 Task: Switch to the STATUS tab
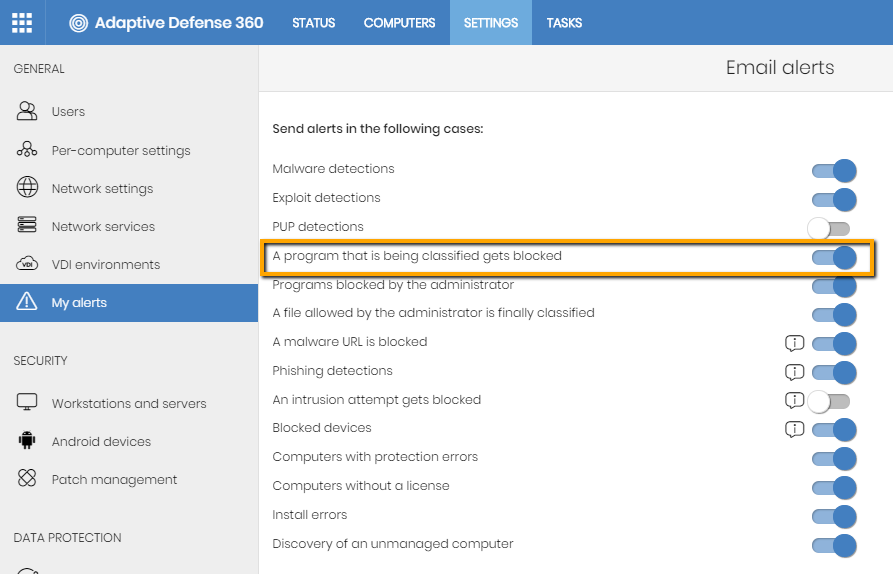click(x=314, y=23)
